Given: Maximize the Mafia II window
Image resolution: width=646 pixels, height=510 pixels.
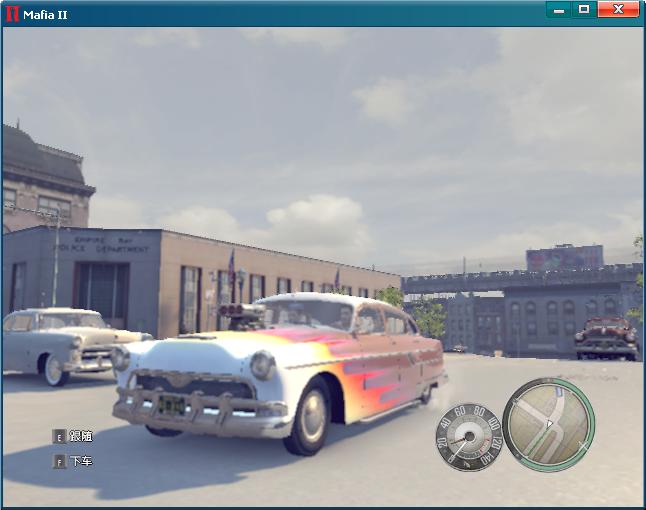Looking at the screenshot, I should pos(584,9).
